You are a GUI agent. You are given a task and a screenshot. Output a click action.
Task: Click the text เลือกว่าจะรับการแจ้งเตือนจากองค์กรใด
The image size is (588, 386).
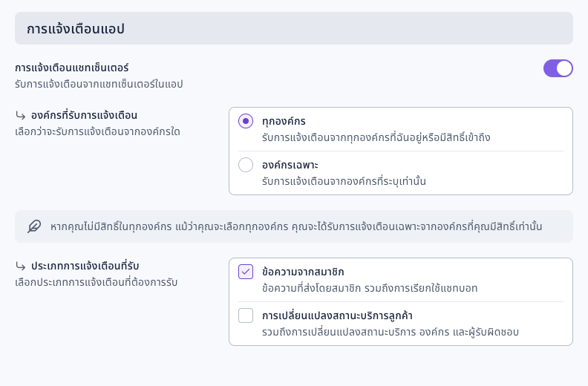coord(97,131)
